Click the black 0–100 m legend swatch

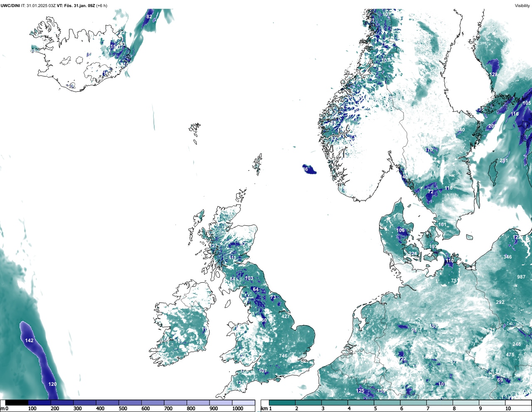(x=17, y=402)
